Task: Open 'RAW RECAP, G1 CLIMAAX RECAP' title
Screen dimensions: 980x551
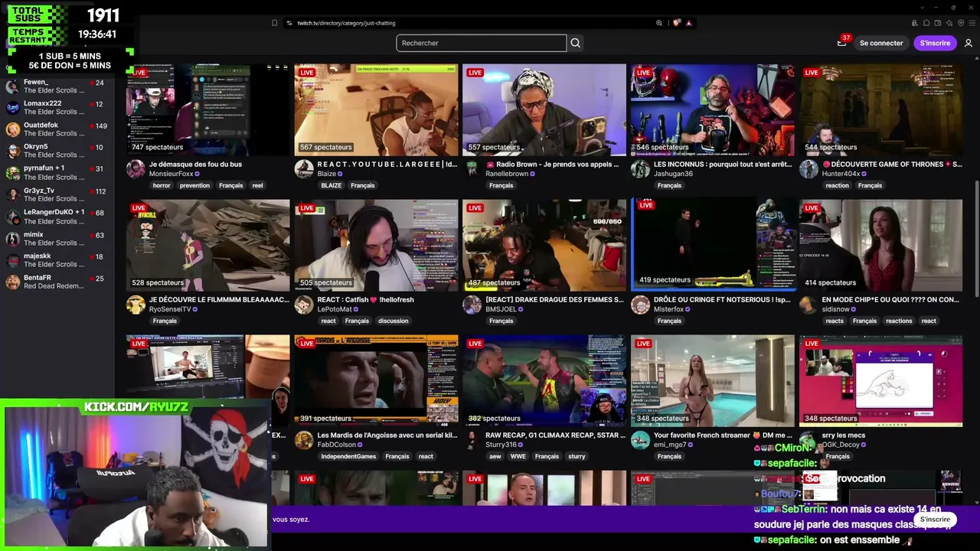Action: pyautogui.click(x=554, y=435)
